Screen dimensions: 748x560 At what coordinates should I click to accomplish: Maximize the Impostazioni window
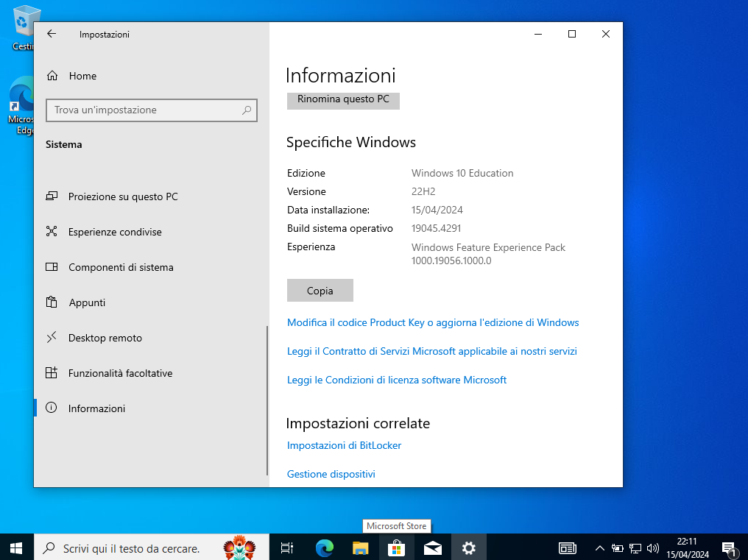572,34
